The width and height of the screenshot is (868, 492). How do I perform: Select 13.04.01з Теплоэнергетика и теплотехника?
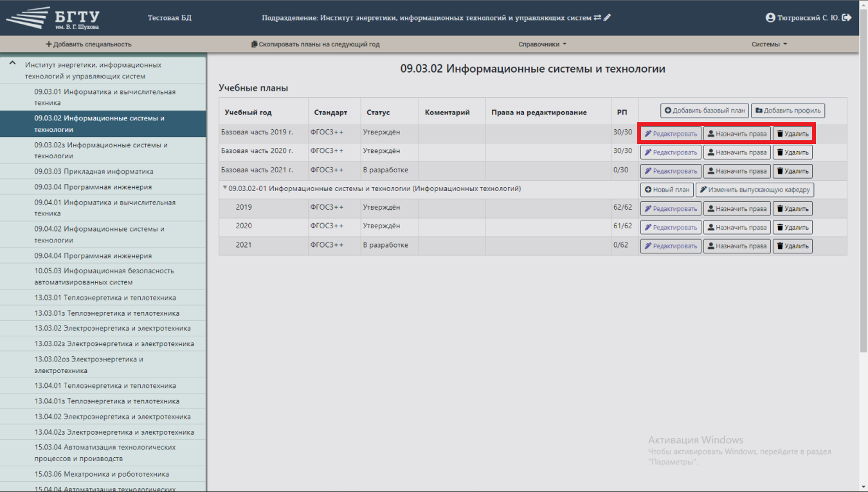[x=103, y=401]
